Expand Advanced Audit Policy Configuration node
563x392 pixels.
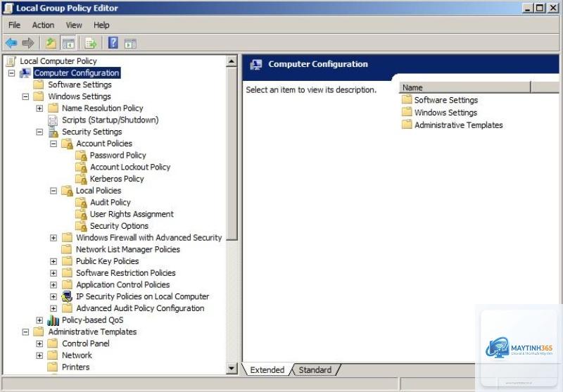(x=53, y=308)
